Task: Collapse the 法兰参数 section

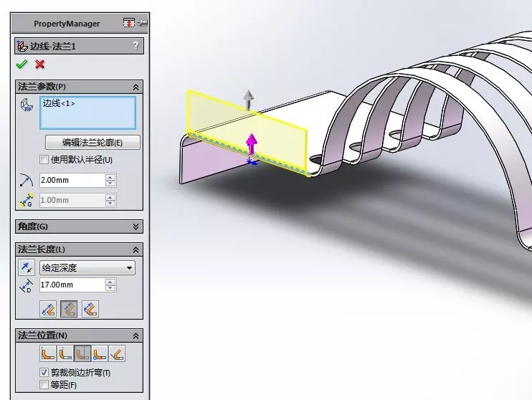Action: [136, 87]
